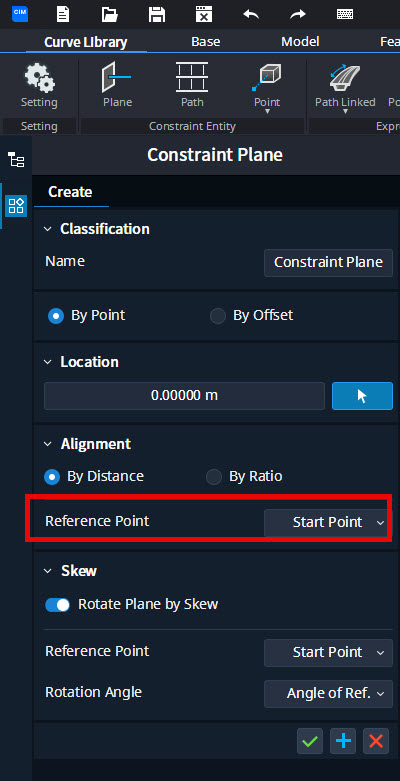Viewport: 400px width, 781px height.
Task: Open the Setting gear tool
Action: pos(39,85)
